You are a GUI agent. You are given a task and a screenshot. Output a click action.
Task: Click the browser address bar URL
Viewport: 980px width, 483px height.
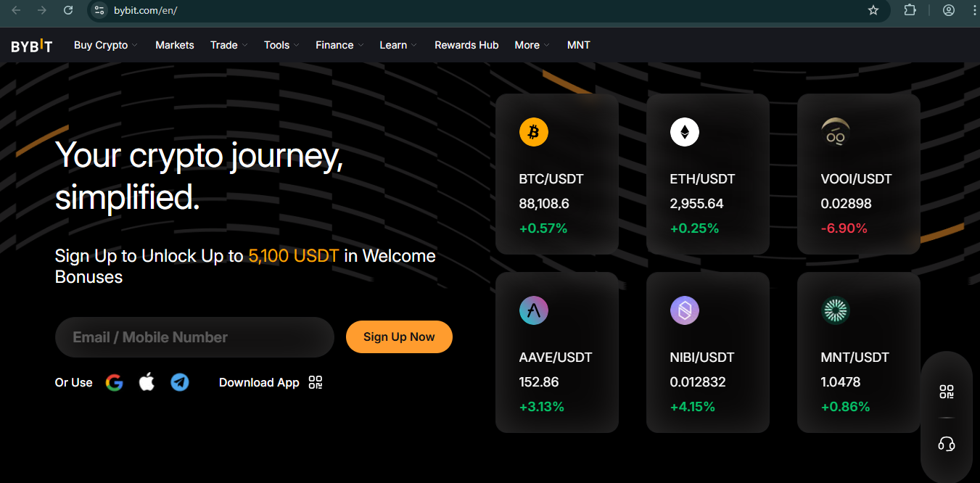(x=146, y=10)
